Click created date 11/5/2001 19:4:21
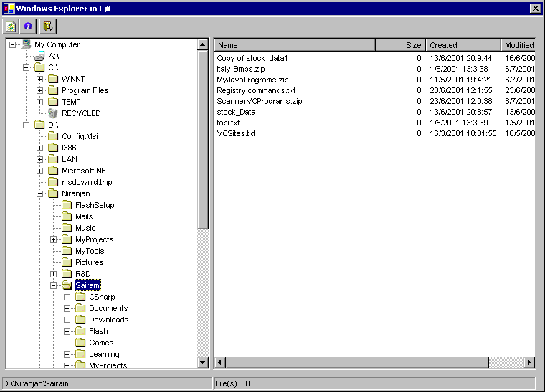 point(460,80)
